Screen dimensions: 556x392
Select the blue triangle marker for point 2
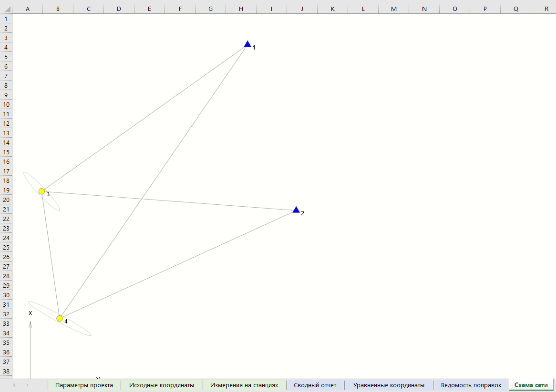296,209
